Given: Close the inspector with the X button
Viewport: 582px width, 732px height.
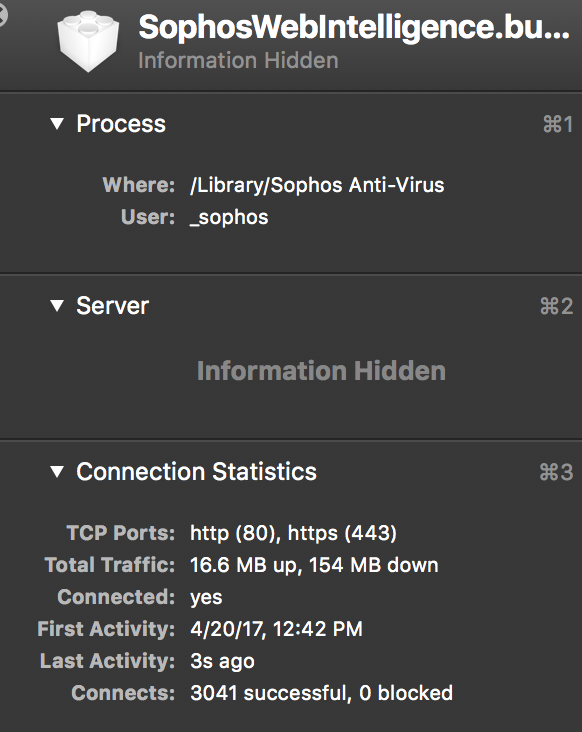Looking at the screenshot, I should coord(2,16).
